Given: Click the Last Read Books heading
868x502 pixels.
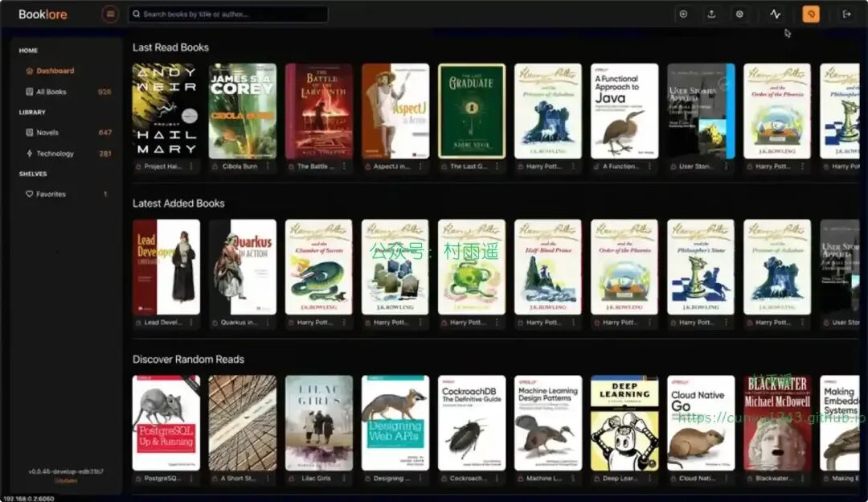Looking at the screenshot, I should click(x=170, y=47).
